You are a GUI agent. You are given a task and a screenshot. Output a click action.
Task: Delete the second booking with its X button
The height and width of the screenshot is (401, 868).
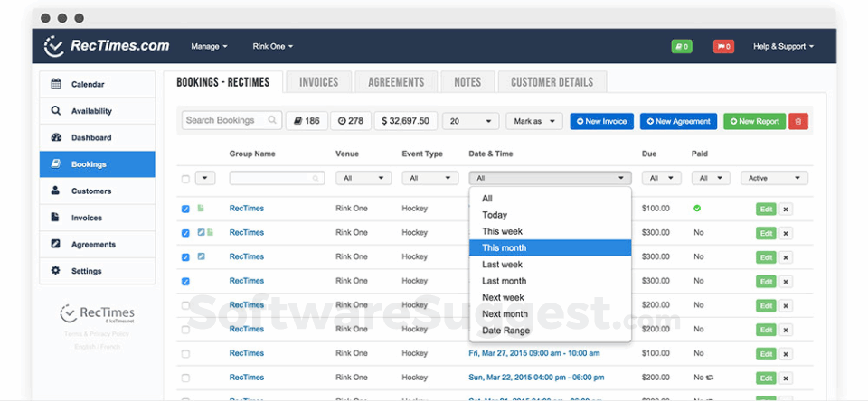[786, 233]
